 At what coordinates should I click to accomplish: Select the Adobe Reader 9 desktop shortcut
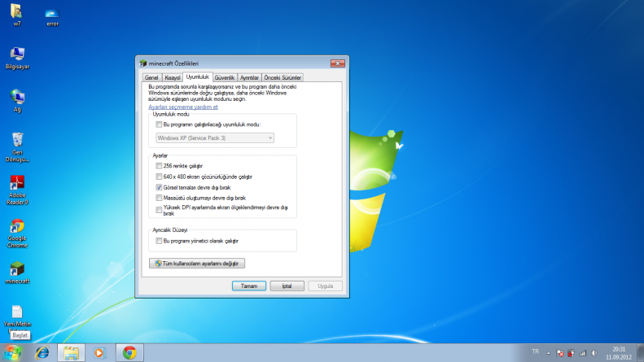click(17, 190)
